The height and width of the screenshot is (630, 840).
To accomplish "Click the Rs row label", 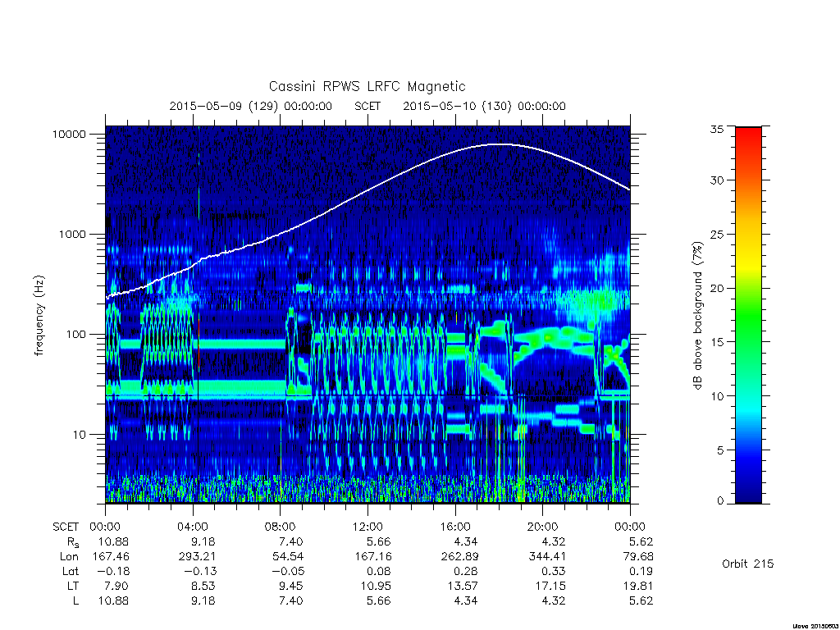I will pyautogui.click(x=73, y=542).
